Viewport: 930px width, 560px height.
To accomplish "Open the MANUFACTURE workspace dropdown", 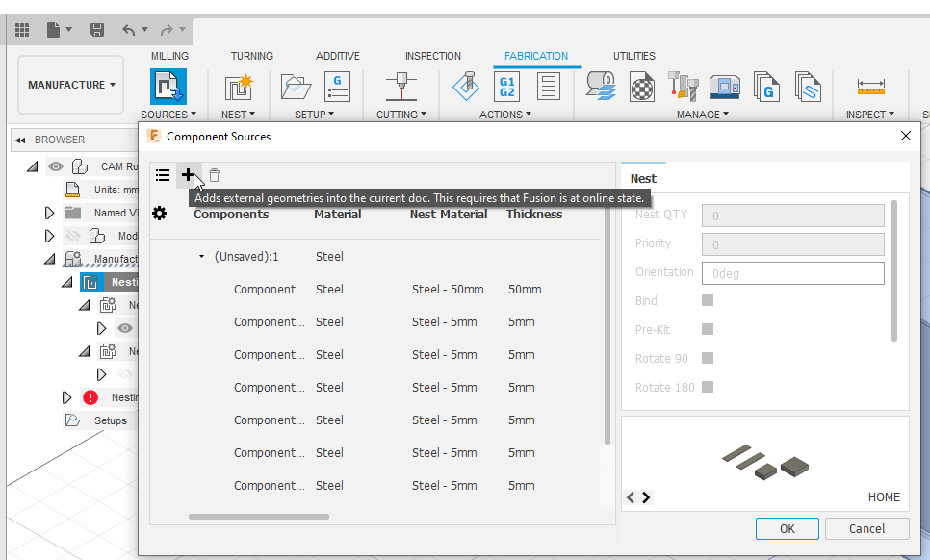I will click(x=71, y=85).
